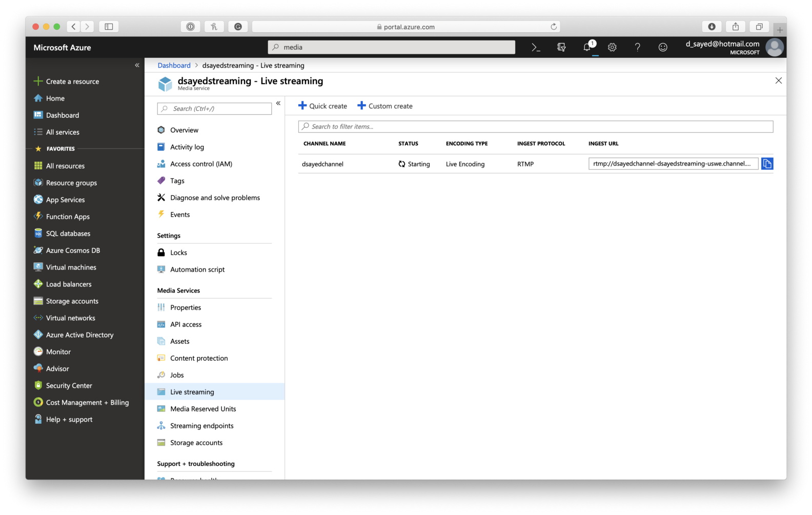
Task: Collapse the resource menu pane
Action: click(278, 103)
